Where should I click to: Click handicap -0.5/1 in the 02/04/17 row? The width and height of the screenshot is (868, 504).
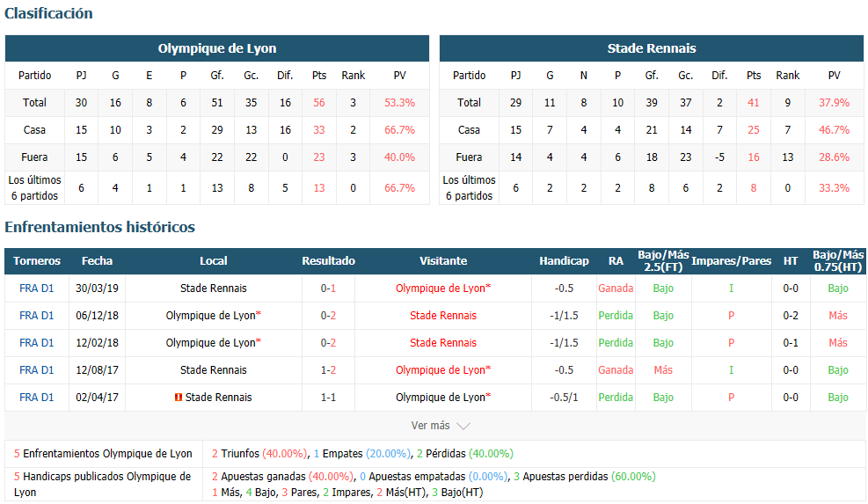click(564, 397)
